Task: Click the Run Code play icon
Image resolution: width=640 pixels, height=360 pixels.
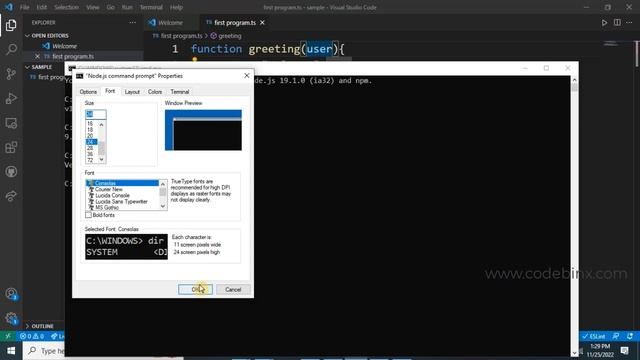Action: coord(604,23)
